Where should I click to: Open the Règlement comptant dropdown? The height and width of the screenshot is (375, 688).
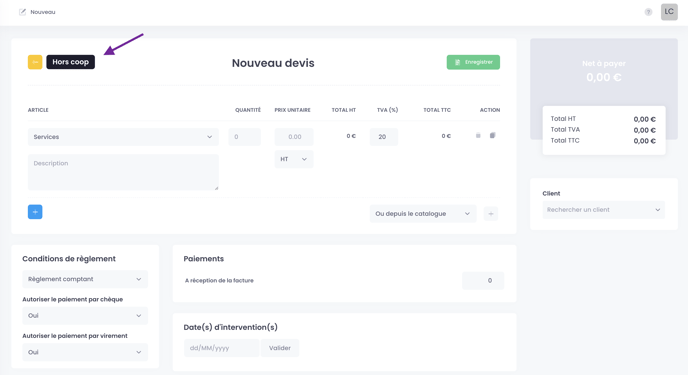(x=85, y=279)
